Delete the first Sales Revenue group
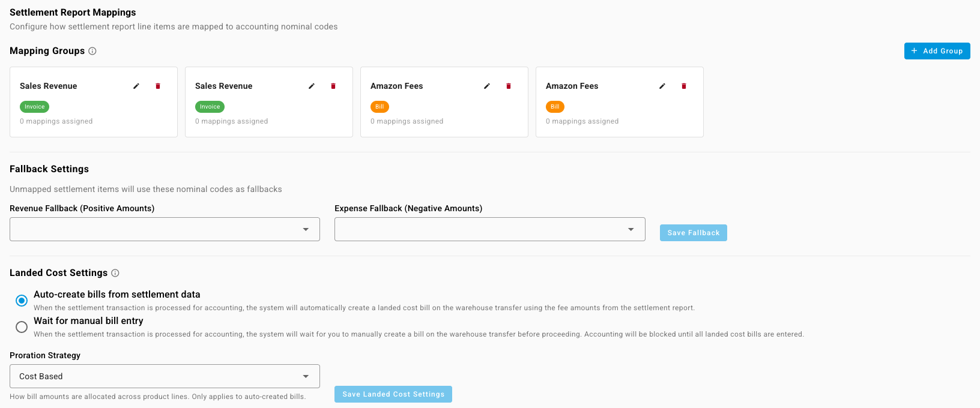Viewport: 980px width, 408px height. click(x=158, y=86)
